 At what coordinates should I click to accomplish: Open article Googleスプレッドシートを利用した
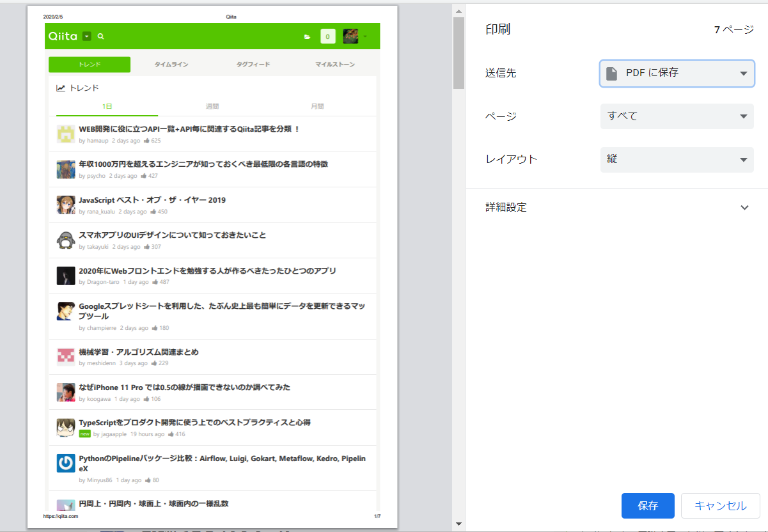click(222, 311)
